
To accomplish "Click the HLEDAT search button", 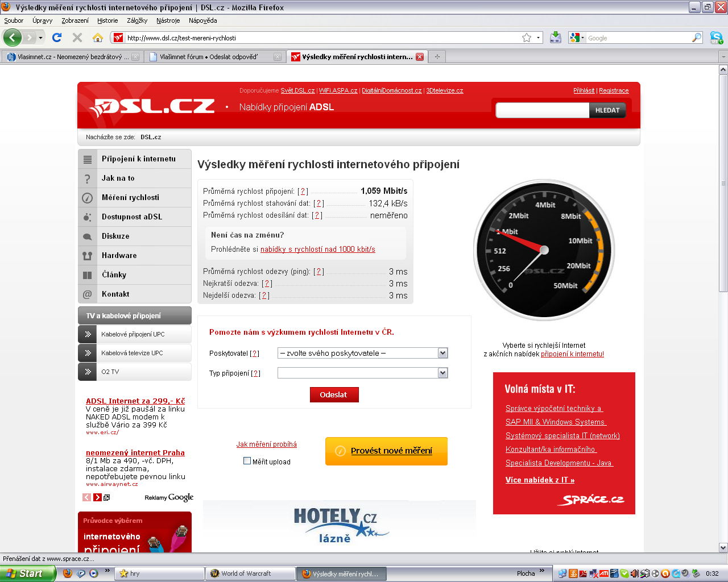I will (607, 110).
